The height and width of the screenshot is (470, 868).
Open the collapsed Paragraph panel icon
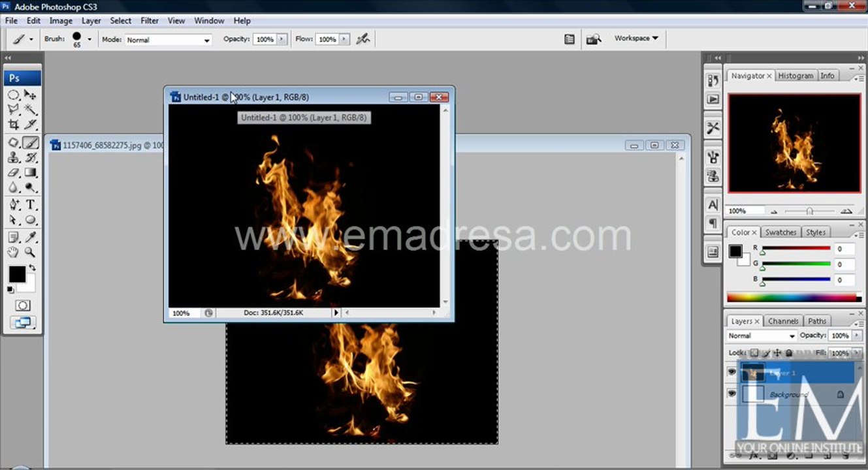point(713,223)
